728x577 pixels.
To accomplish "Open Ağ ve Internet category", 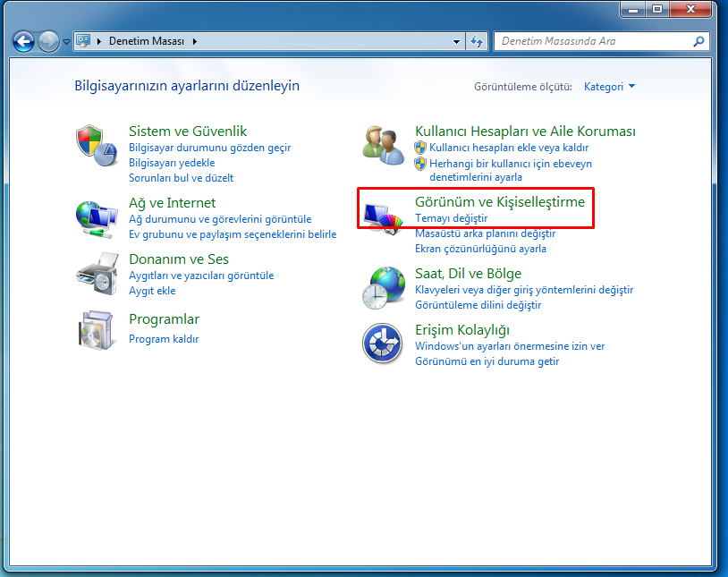I will 173,203.
